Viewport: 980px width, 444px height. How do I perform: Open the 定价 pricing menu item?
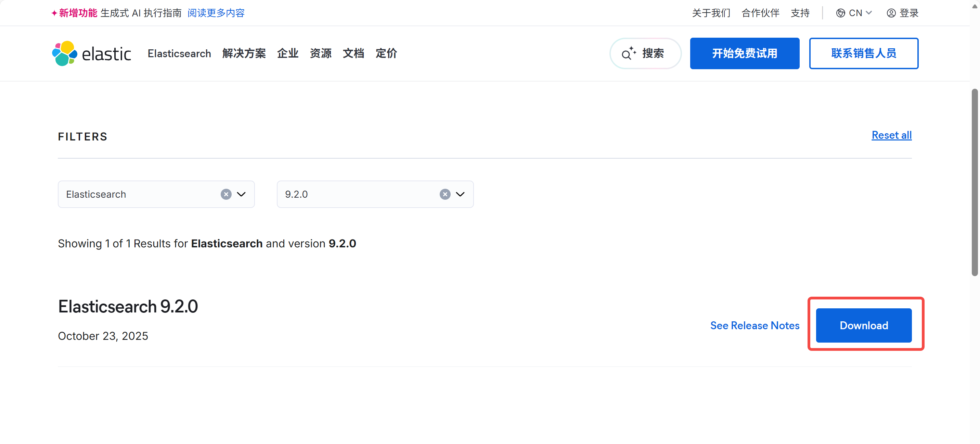click(x=386, y=53)
